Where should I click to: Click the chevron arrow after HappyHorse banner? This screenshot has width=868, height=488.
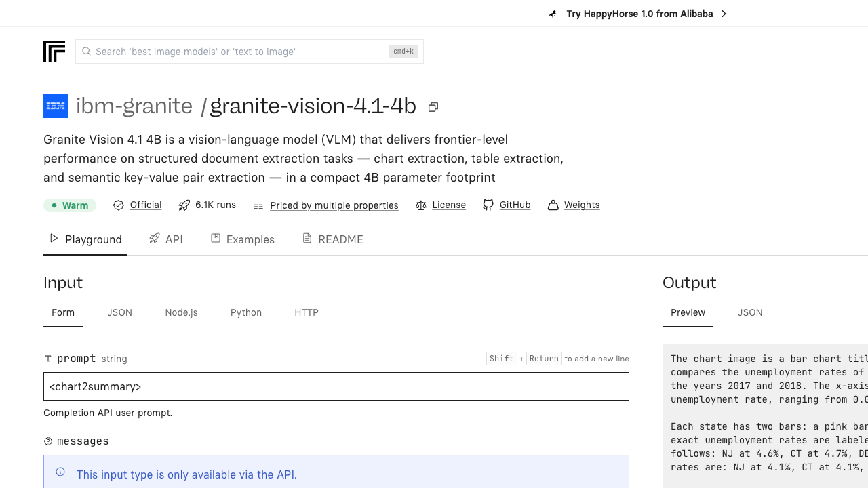[724, 14]
